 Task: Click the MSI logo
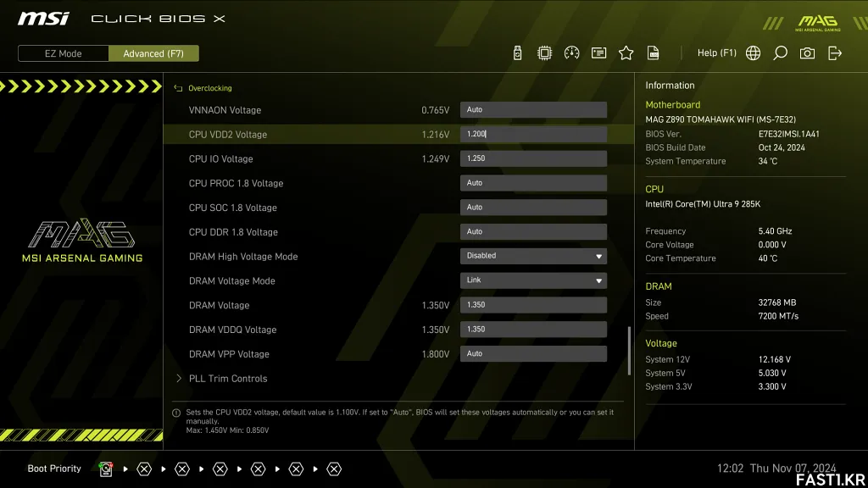[x=43, y=19]
